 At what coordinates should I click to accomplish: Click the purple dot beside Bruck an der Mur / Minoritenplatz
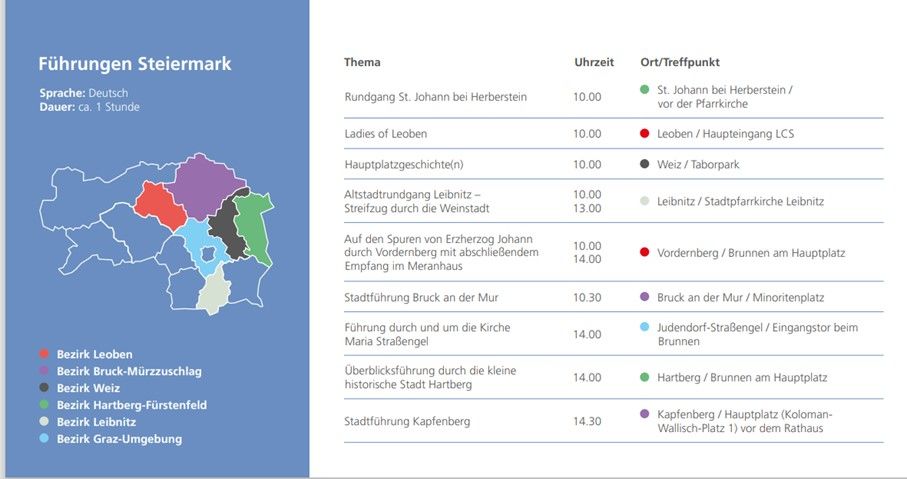click(644, 297)
